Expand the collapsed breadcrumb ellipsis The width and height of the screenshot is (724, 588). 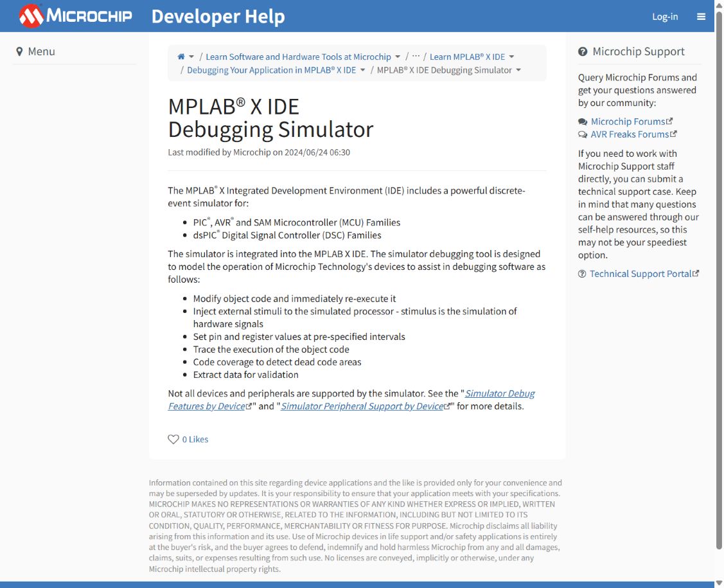pyautogui.click(x=416, y=57)
